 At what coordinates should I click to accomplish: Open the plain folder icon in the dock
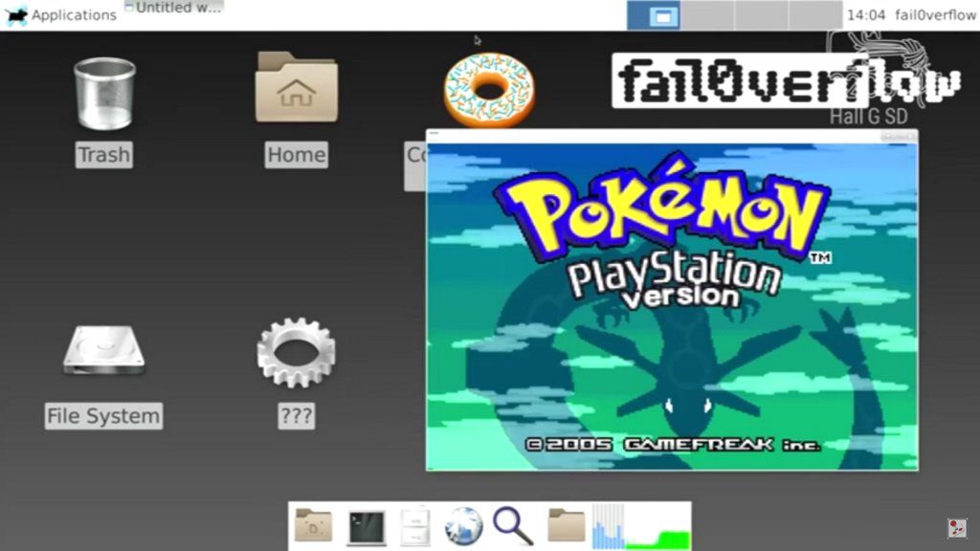pos(566,526)
